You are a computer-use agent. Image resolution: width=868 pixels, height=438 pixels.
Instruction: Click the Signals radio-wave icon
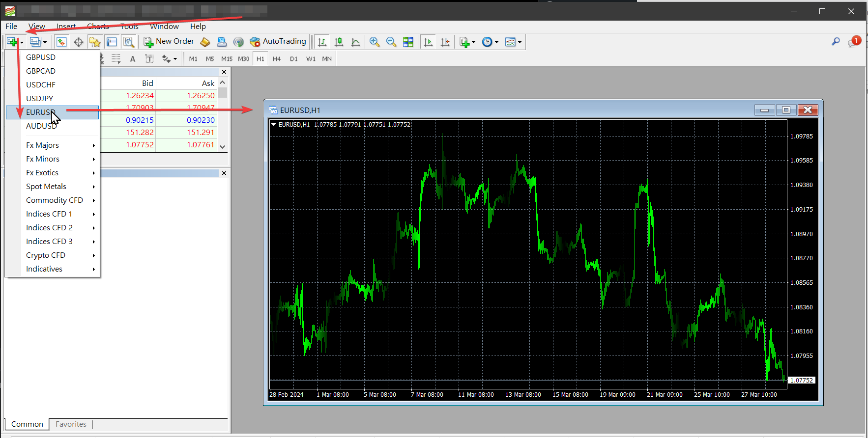238,42
